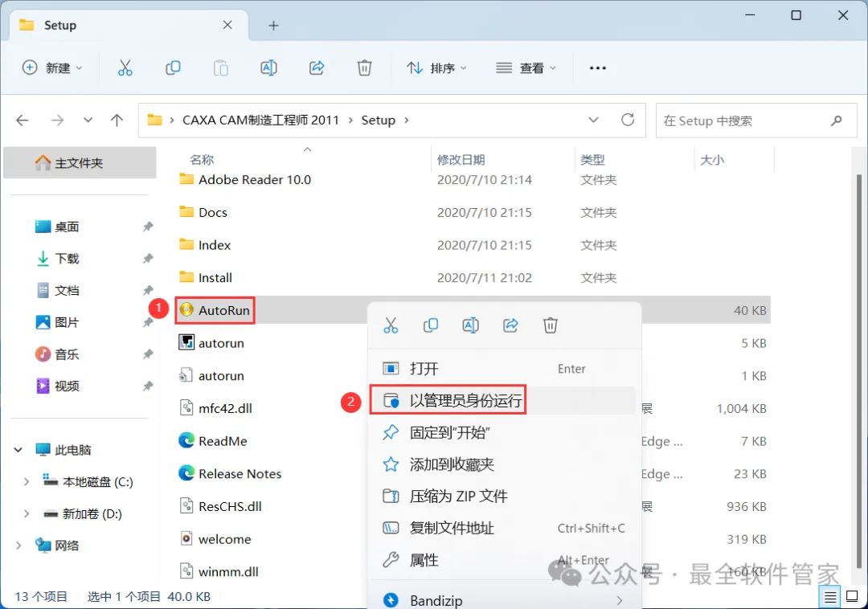
Task: Open the 排序 sort dropdown
Action: pos(437,68)
